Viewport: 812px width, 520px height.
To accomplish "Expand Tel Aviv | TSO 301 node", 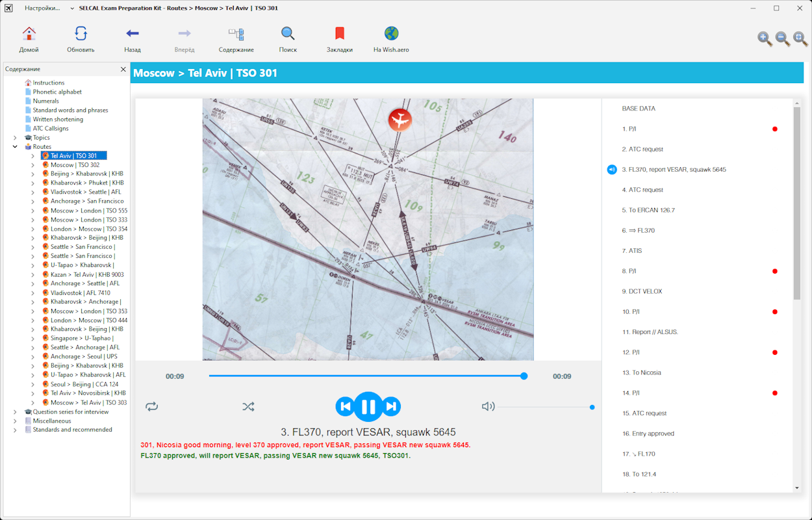I will [x=32, y=156].
